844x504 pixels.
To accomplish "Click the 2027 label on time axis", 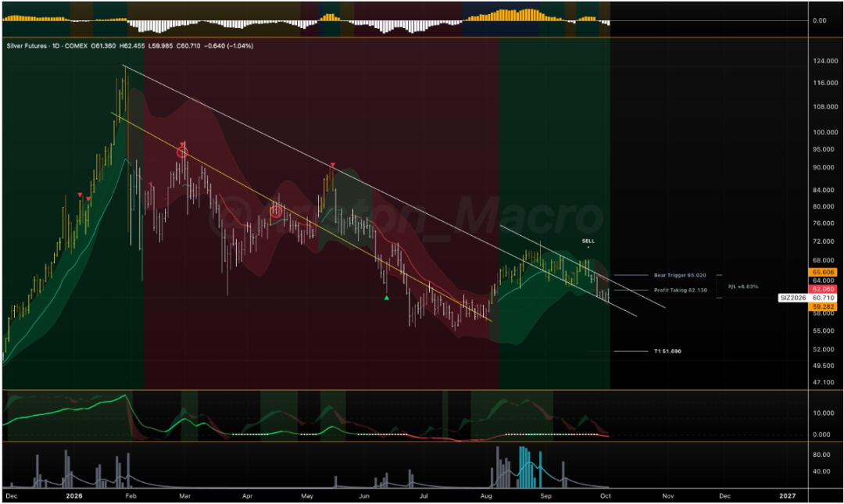I will pyautogui.click(x=787, y=496).
